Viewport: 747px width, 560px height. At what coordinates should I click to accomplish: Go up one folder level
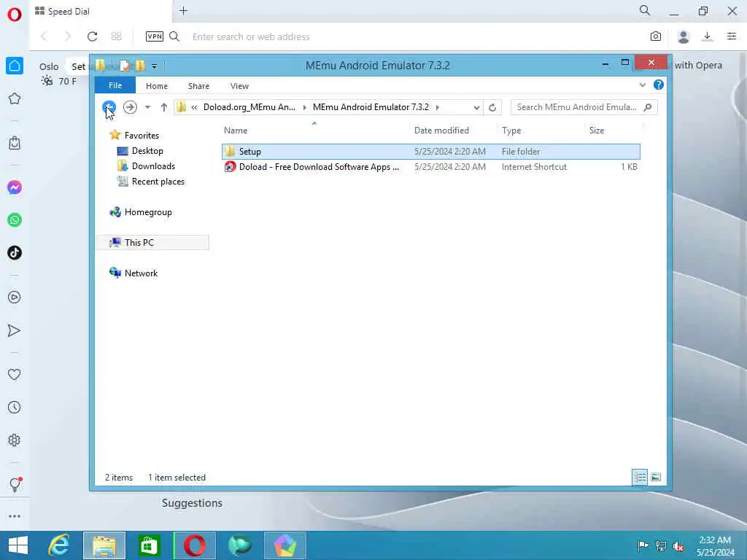click(164, 107)
